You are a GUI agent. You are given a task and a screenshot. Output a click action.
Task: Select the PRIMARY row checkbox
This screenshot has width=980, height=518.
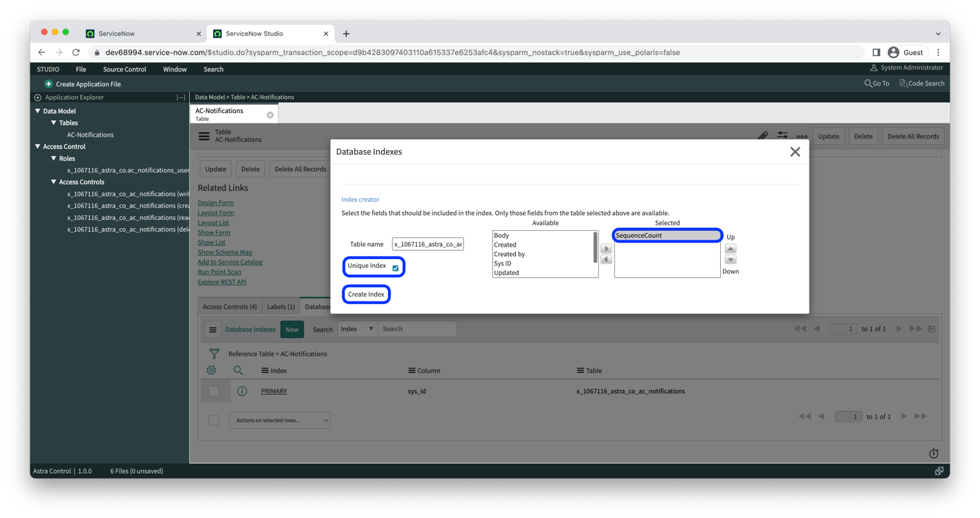click(214, 391)
